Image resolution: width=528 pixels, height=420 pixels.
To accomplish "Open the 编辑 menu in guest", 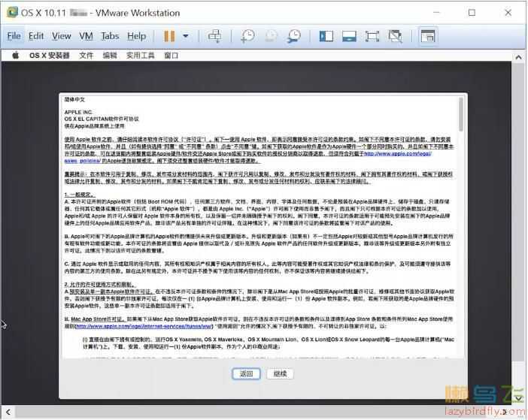I will coord(110,56).
